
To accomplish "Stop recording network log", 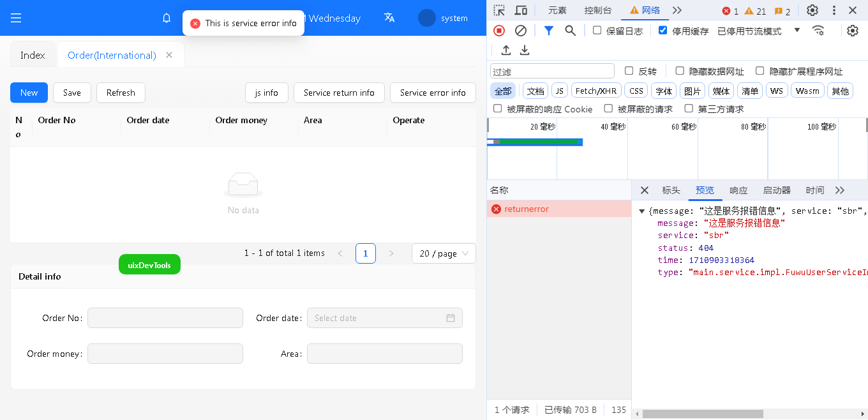I will [x=499, y=31].
